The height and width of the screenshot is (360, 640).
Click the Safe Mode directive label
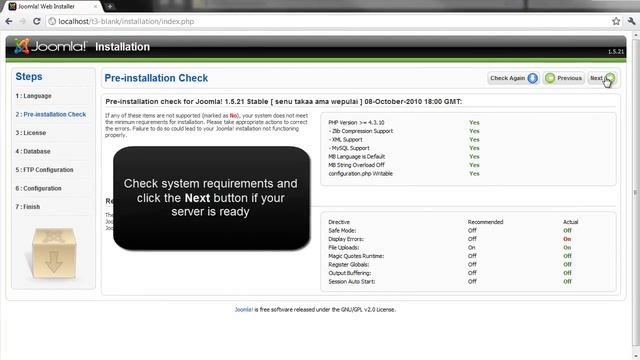(x=342, y=231)
